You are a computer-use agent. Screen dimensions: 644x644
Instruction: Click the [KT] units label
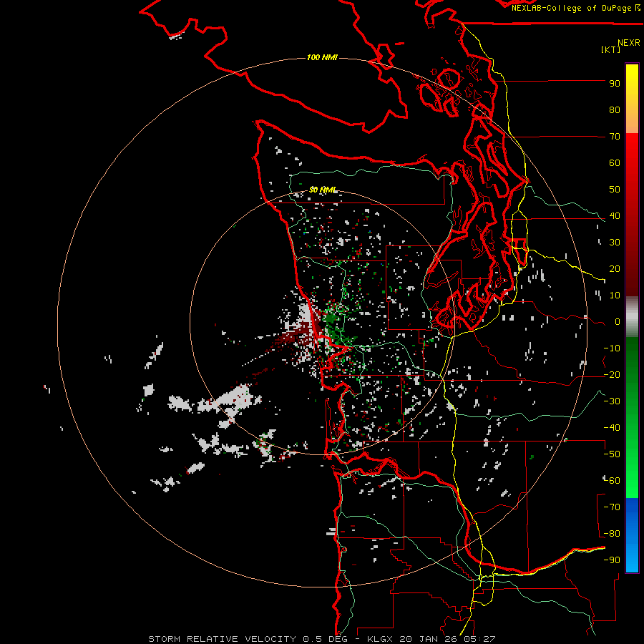611,49
